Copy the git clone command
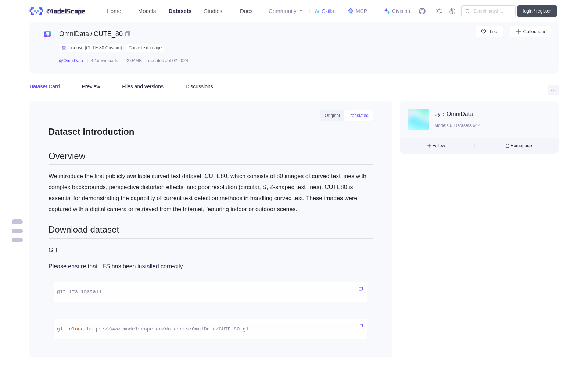 (x=361, y=326)
